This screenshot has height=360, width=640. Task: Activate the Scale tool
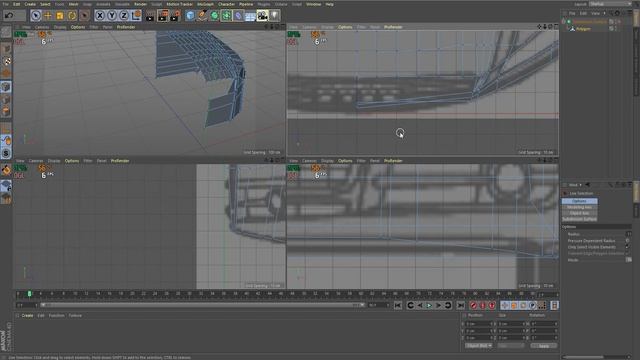pos(60,16)
